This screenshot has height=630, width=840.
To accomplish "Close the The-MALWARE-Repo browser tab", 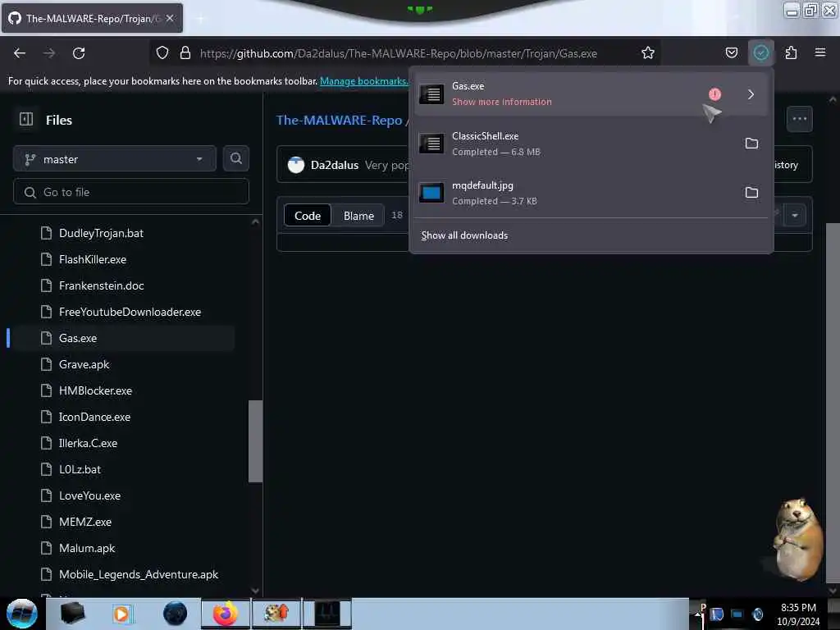I will [170, 18].
